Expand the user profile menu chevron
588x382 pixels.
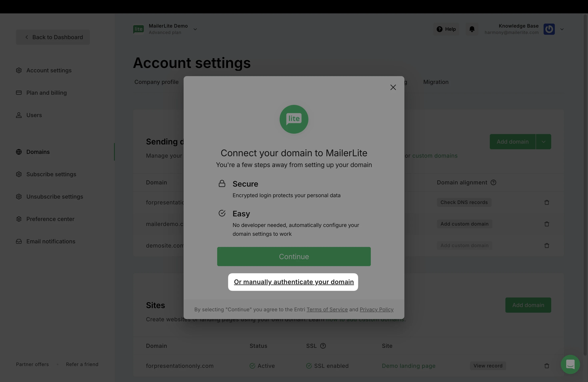(x=562, y=29)
